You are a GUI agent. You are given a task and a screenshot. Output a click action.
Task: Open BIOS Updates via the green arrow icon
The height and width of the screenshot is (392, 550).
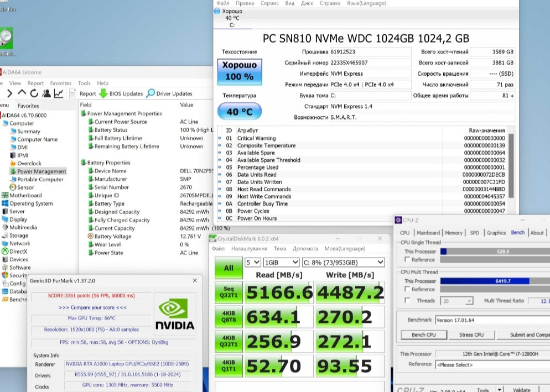coord(104,93)
